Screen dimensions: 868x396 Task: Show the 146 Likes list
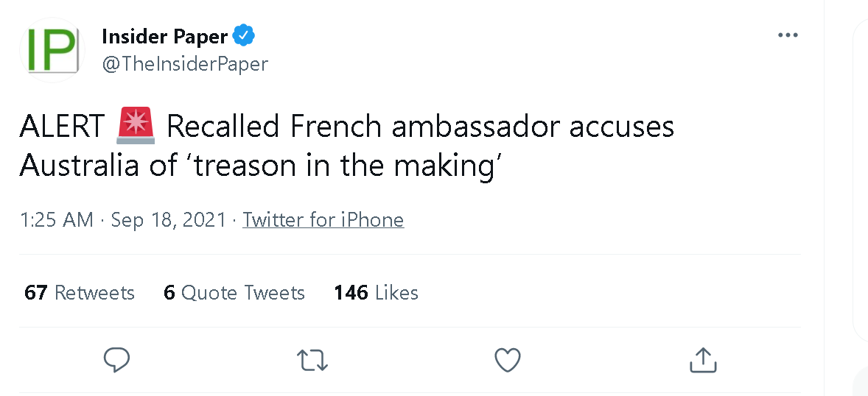tap(376, 292)
